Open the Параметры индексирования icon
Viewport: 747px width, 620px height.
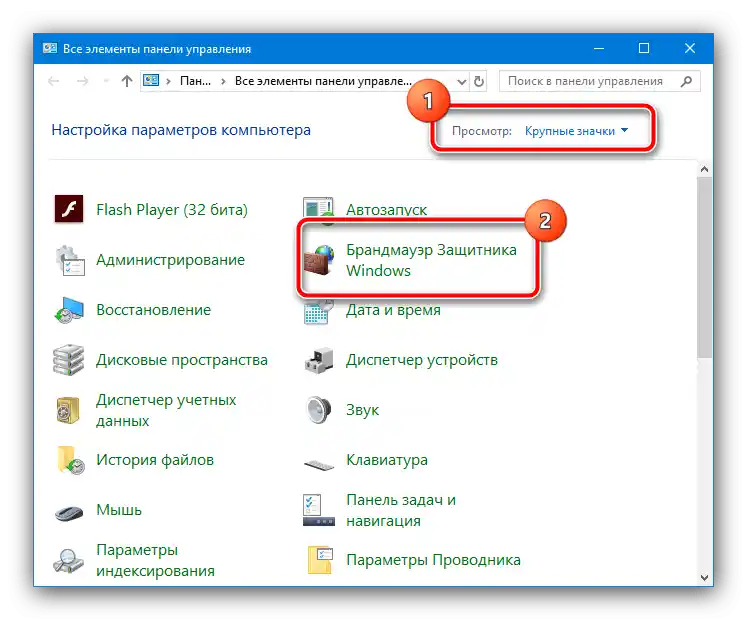69,560
